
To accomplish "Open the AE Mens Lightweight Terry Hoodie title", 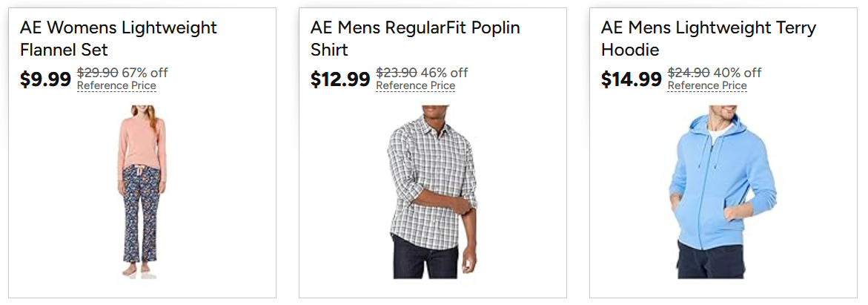I will pyautogui.click(x=709, y=39).
